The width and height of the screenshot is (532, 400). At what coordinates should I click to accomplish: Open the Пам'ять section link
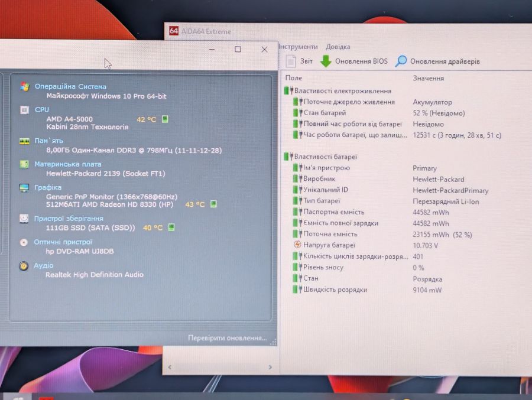(48, 141)
